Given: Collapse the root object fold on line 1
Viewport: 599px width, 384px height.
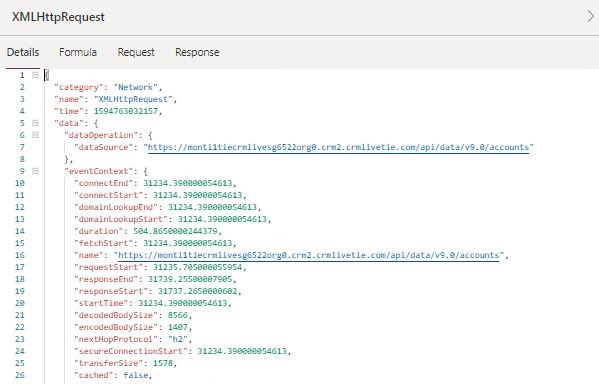Looking at the screenshot, I should [x=35, y=75].
